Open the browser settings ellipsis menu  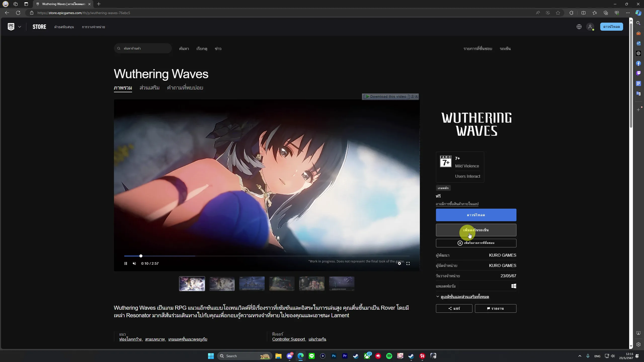pyautogui.click(x=628, y=13)
